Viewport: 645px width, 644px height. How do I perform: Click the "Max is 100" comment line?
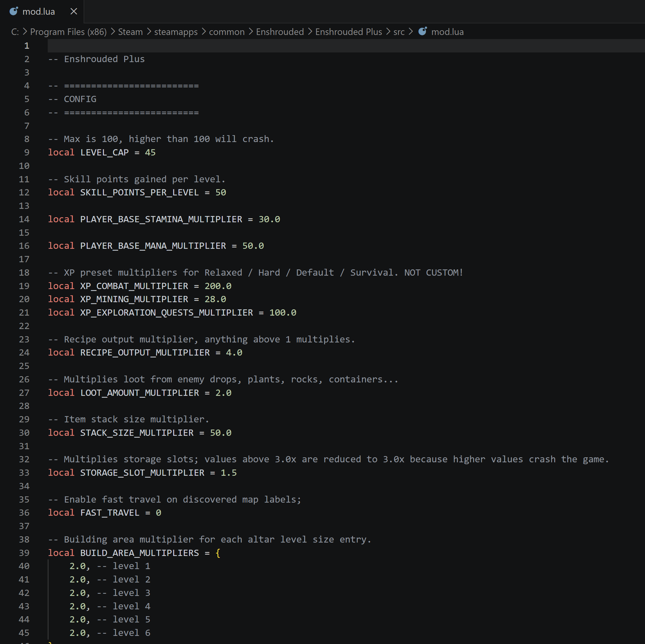[161, 139]
